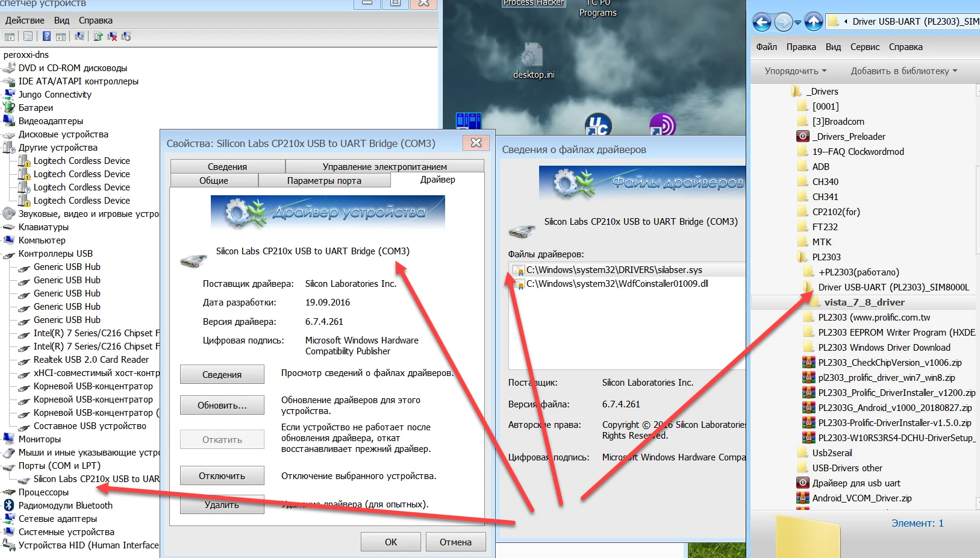Click the Bluetooth radio modules icon in device tree
Screen dimensions: 980x558
[9, 506]
